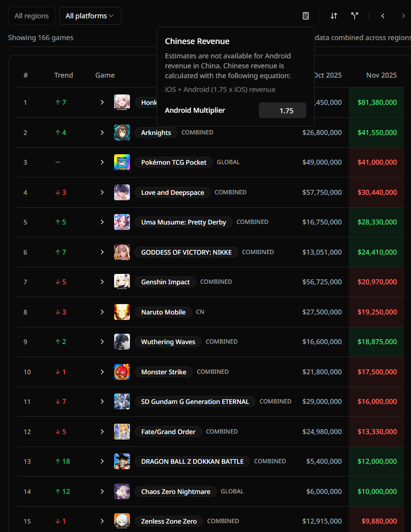Expand the SD Gundam G Generation row
The width and height of the screenshot is (411, 532).
click(102, 401)
